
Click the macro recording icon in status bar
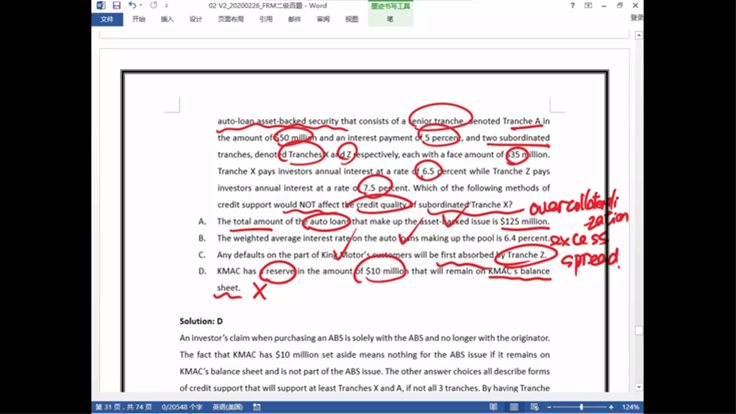coord(257,407)
